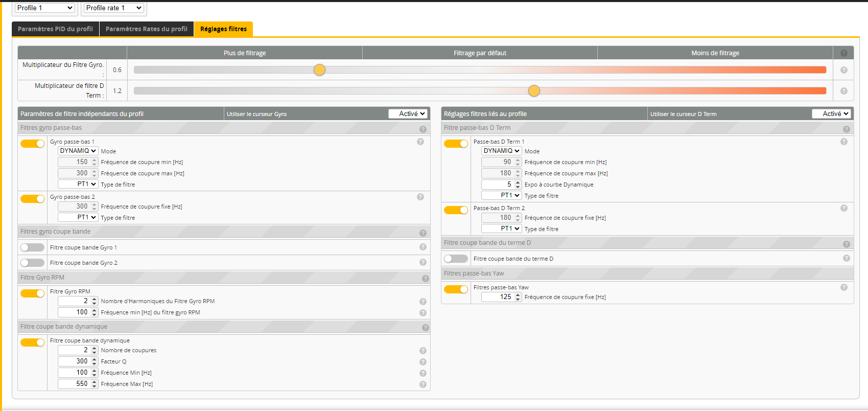Click help icon for Filtres passe-bas Yaw
The height and width of the screenshot is (411, 868).
[843, 287]
